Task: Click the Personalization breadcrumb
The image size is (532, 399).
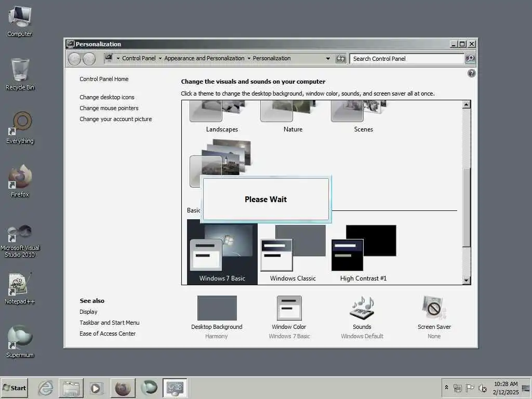Action: pos(272,58)
